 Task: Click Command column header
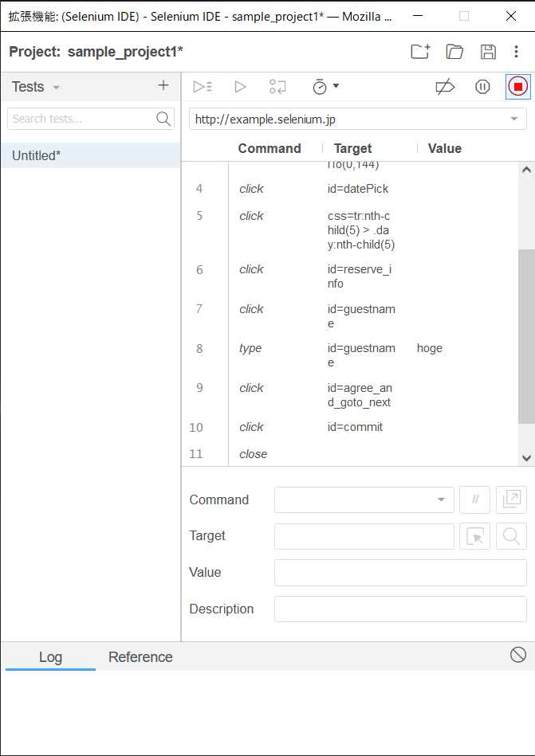pyautogui.click(x=269, y=148)
